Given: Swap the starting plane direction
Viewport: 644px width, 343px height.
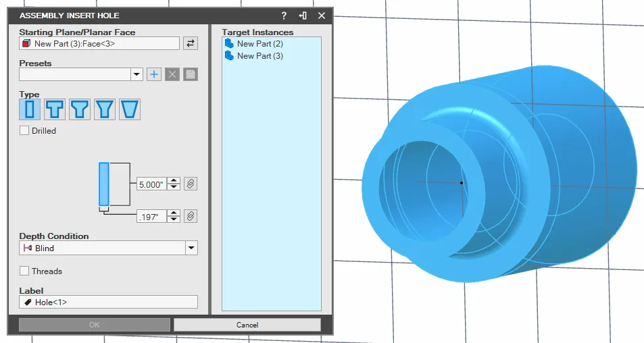Looking at the screenshot, I should (190, 43).
